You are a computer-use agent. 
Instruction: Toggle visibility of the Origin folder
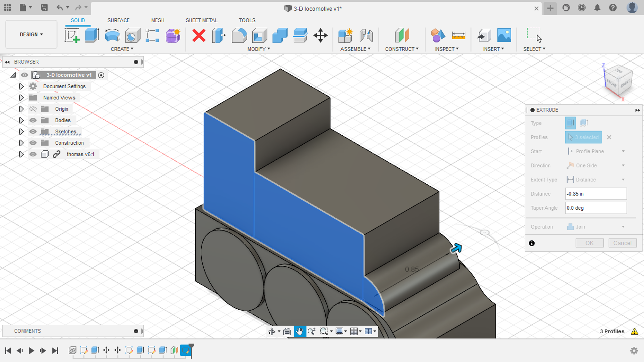click(x=33, y=109)
